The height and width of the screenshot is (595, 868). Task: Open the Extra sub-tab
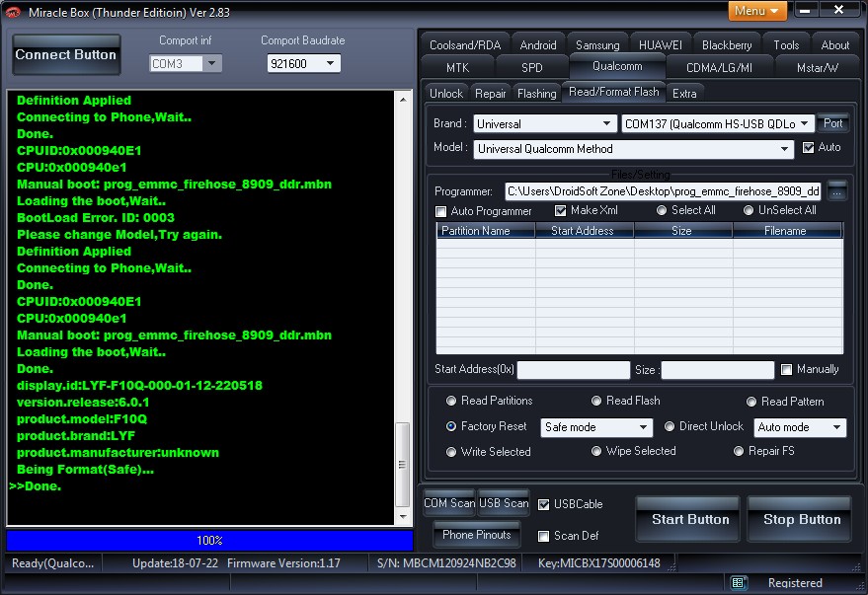pyautogui.click(x=684, y=94)
